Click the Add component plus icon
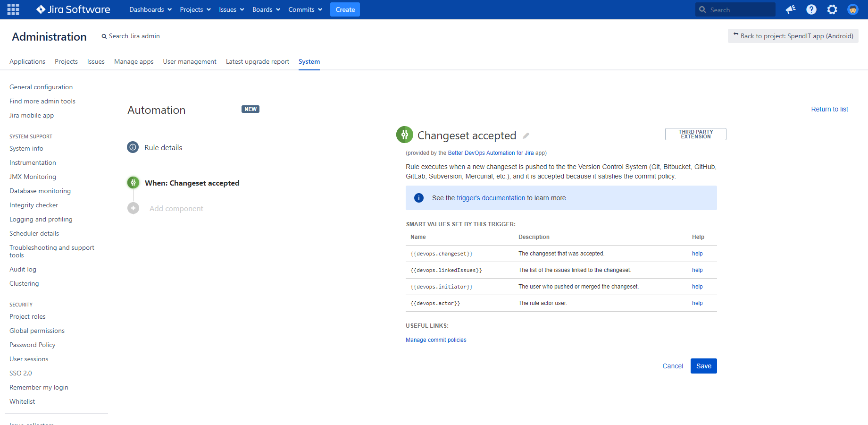868x425 pixels. (133, 208)
